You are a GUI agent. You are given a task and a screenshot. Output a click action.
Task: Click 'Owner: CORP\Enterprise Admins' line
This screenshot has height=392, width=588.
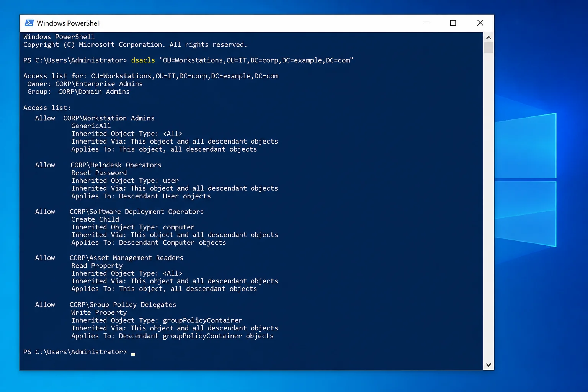[x=85, y=84]
